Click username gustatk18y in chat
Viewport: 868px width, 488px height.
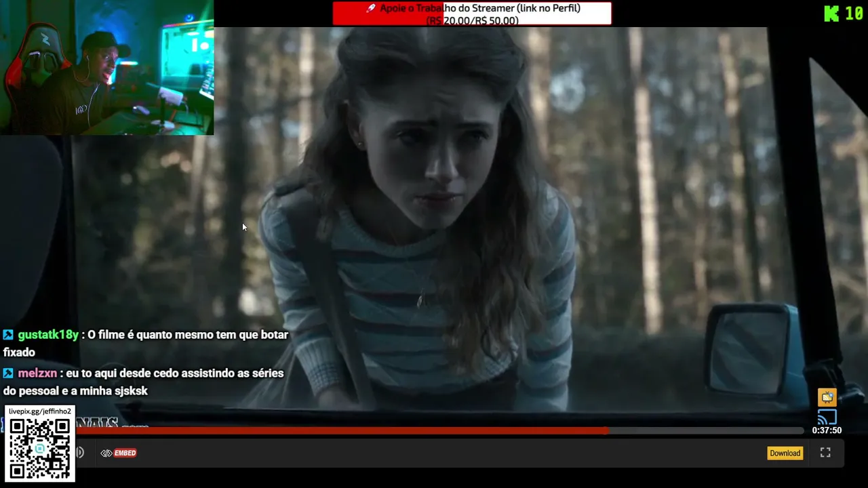tap(48, 335)
